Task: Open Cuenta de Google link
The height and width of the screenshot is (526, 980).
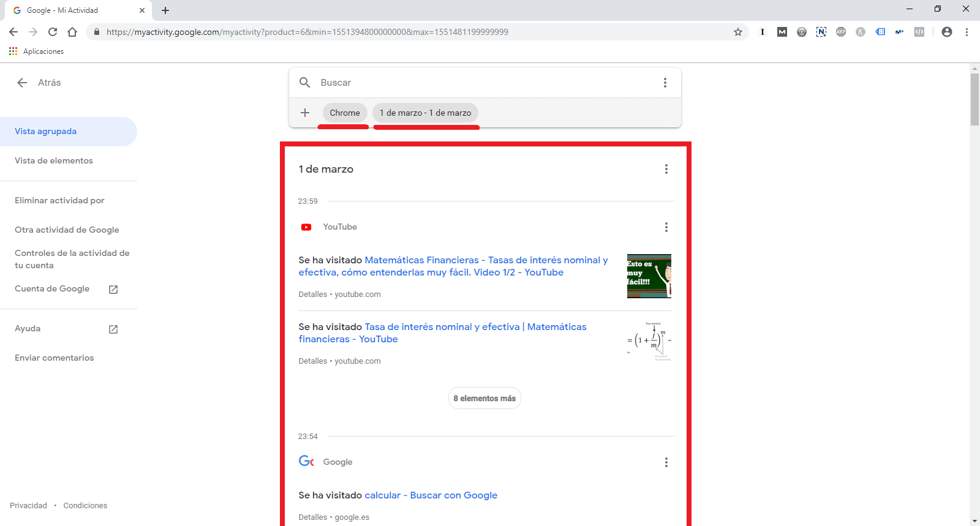Action: [52, 288]
